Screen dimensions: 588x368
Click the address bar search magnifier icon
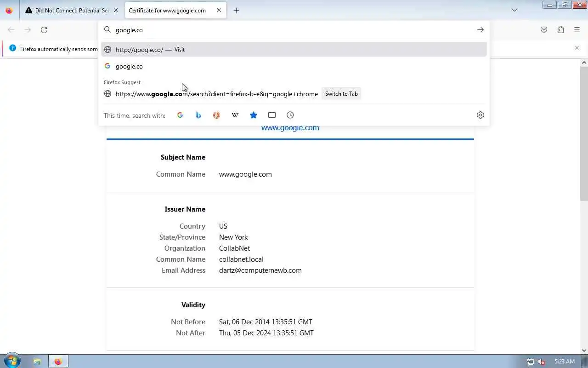click(x=107, y=30)
